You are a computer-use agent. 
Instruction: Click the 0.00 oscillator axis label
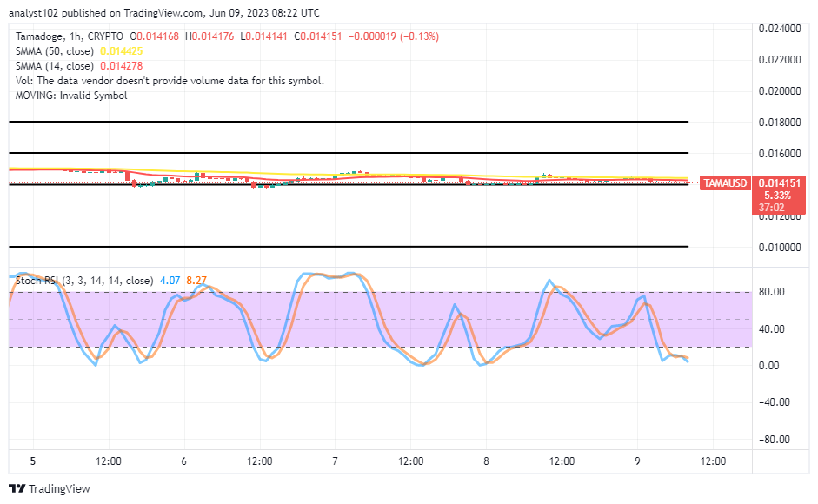click(769, 365)
